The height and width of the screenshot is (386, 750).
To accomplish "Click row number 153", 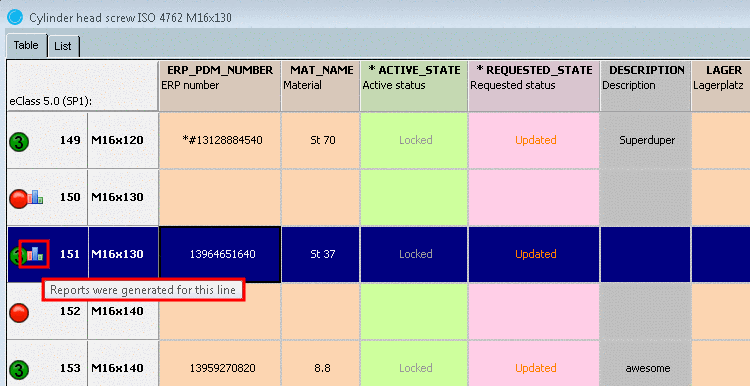I will point(70,368).
